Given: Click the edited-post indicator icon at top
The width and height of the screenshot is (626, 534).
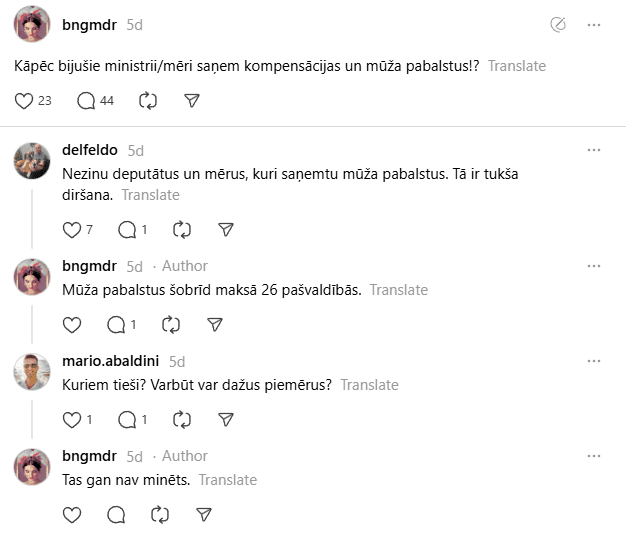Looking at the screenshot, I should click(559, 25).
